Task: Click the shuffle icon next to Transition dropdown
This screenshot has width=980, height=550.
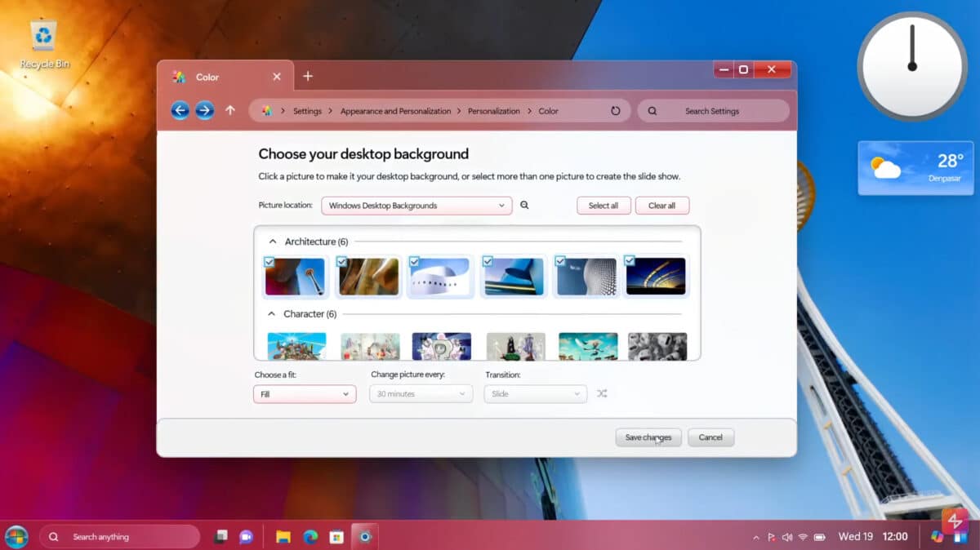Action: (602, 393)
